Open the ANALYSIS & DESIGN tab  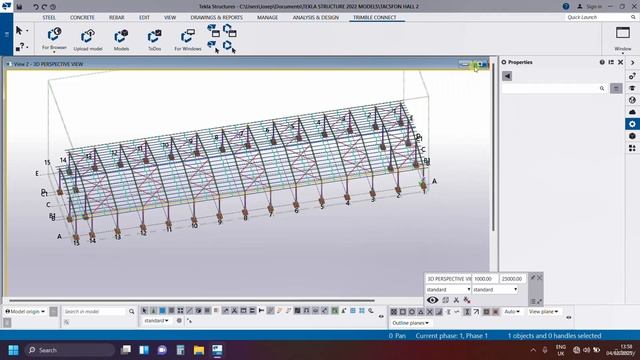point(316,18)
